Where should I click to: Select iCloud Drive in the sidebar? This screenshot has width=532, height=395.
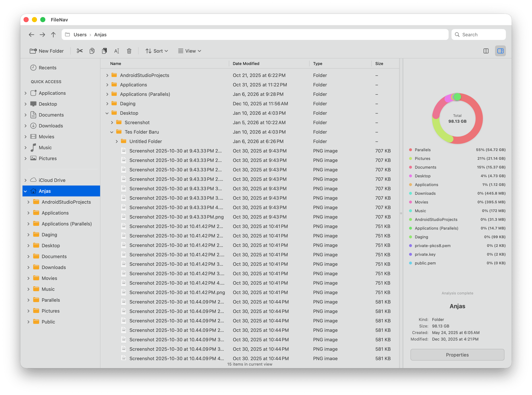click(52, 180)
